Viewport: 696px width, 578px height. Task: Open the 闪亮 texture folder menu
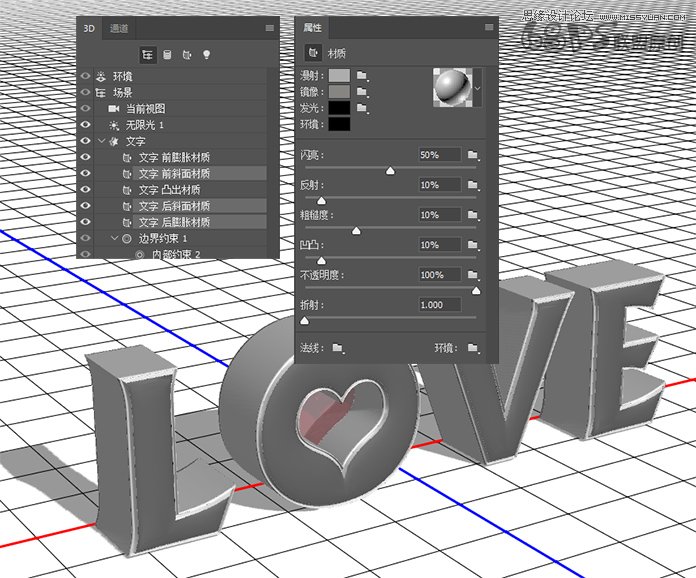click(473, 155)
